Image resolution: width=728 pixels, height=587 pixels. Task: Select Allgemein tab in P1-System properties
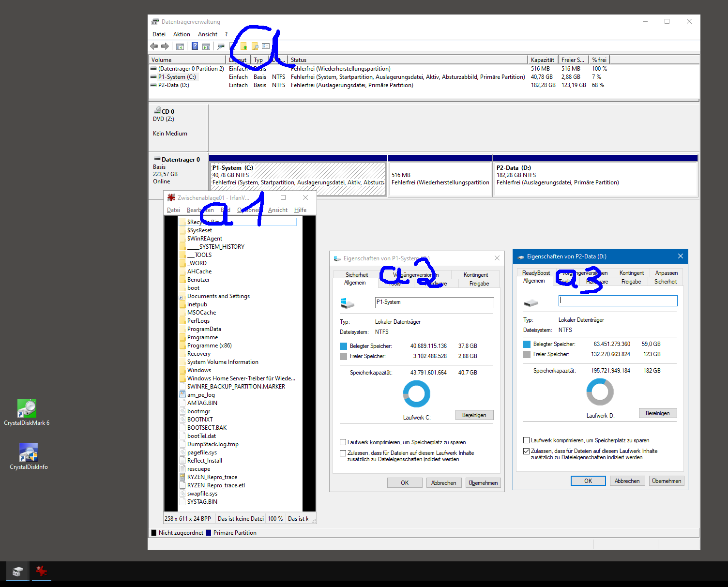coord(355,283)
